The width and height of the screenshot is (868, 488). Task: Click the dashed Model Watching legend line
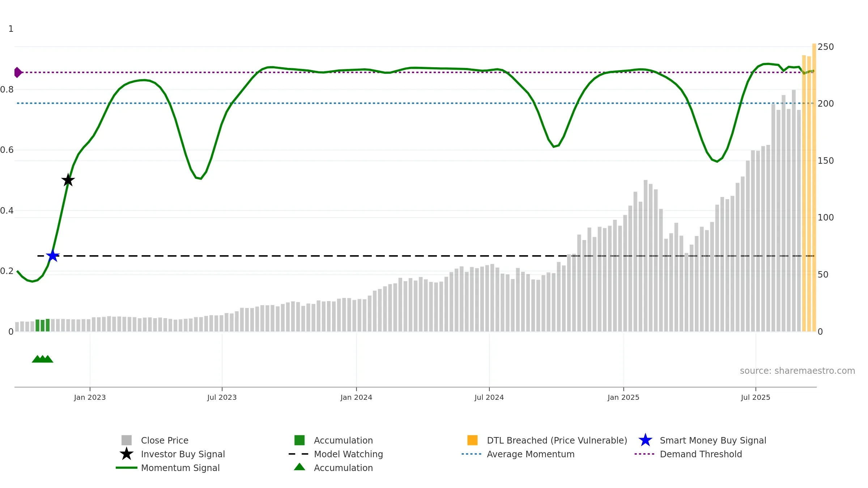click(299, 454)
